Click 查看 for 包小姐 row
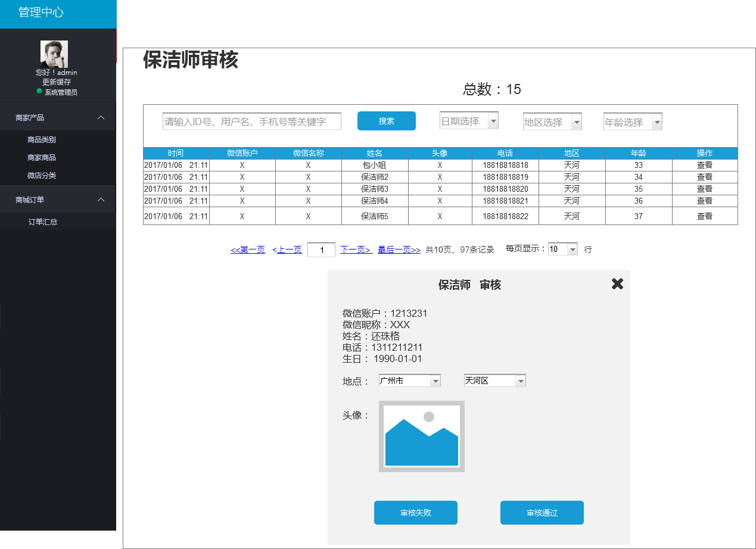 (x=704, y=165)
